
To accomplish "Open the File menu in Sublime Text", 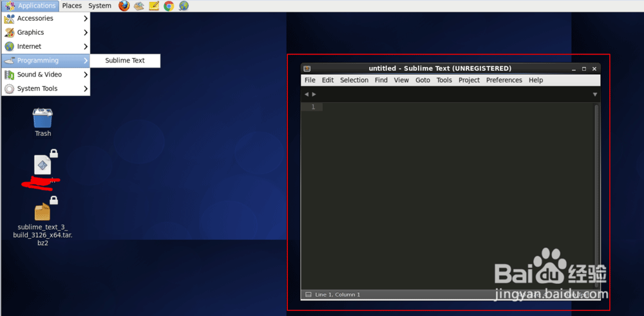I will pos(310,80).
